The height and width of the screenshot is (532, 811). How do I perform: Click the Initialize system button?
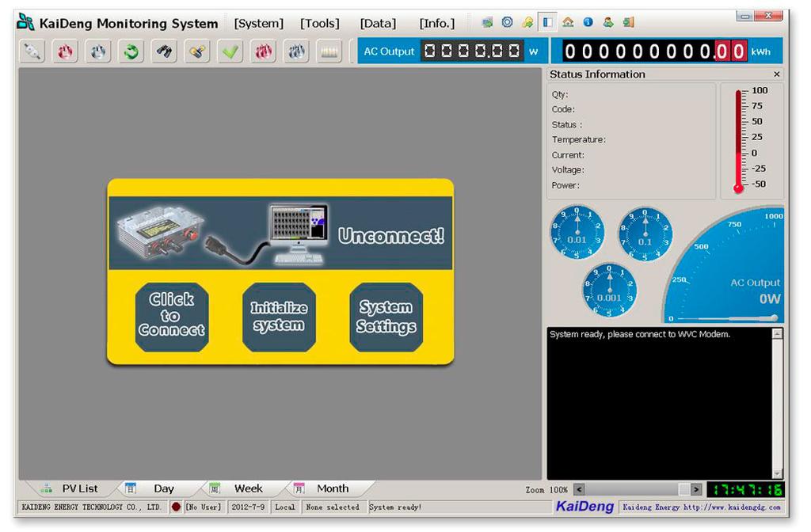279,317
